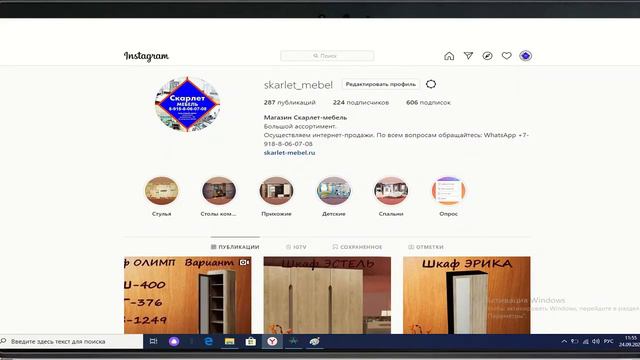640x360 pixels.
Task: Focus the Windows taskbar search box
Action: pyautogui.click(x=71, y=341)
